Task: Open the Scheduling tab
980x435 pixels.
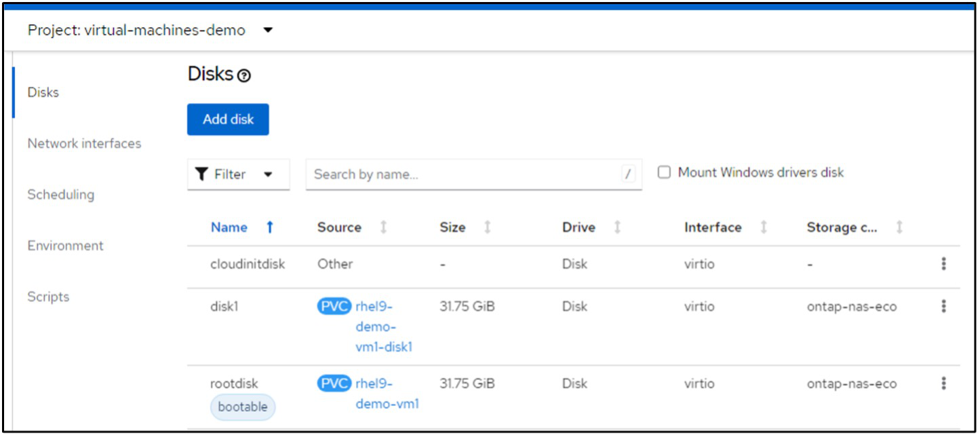Action: coord(60,194)
